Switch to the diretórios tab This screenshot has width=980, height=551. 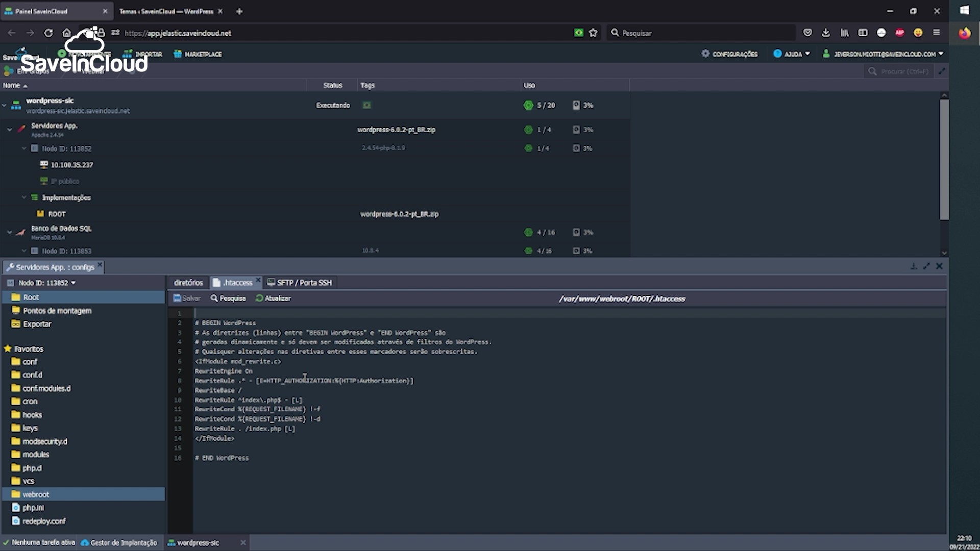click(188, 283)
